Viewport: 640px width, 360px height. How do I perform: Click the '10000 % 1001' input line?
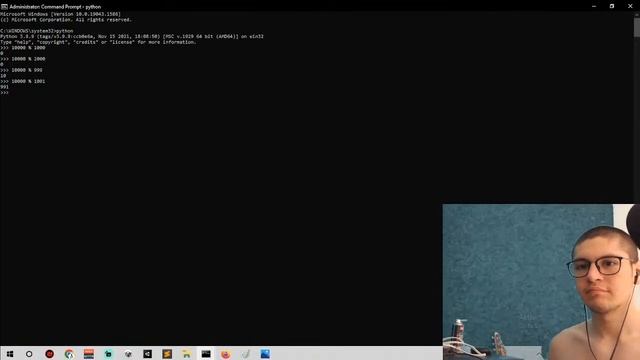click(x=23, y=81)
